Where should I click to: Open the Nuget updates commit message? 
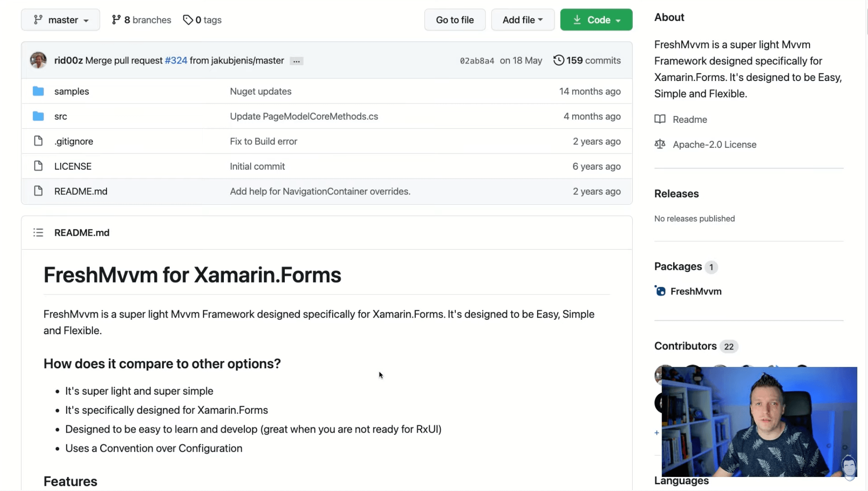point(261,91)
